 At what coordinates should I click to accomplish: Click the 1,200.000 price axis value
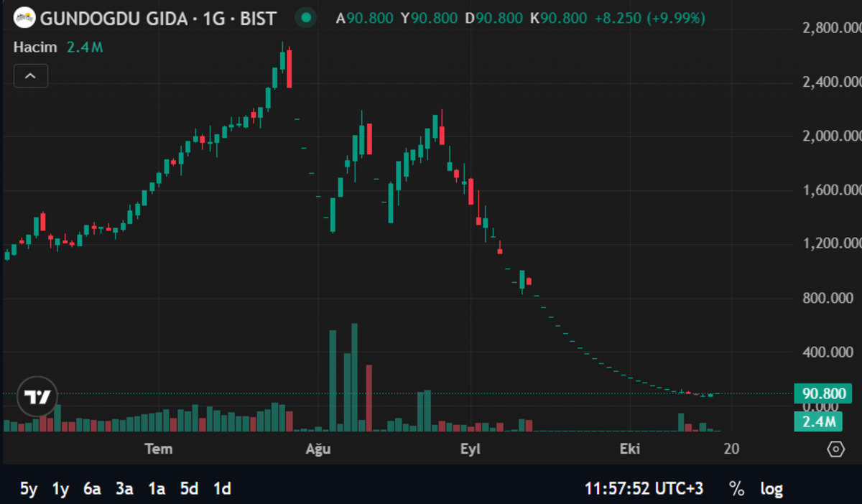point(831,243)
